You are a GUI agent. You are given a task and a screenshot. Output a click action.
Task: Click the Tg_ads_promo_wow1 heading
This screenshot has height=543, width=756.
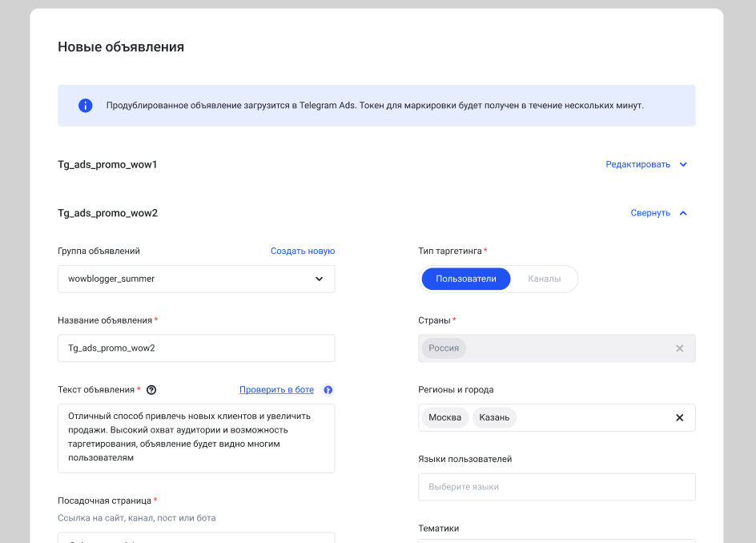[x=106, y=164]
